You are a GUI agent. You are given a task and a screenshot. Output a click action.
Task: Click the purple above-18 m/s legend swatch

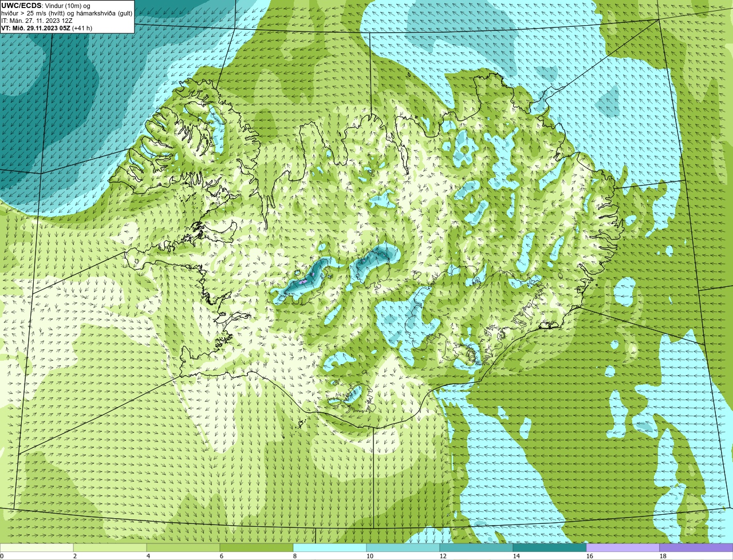(x=696, y=547)
